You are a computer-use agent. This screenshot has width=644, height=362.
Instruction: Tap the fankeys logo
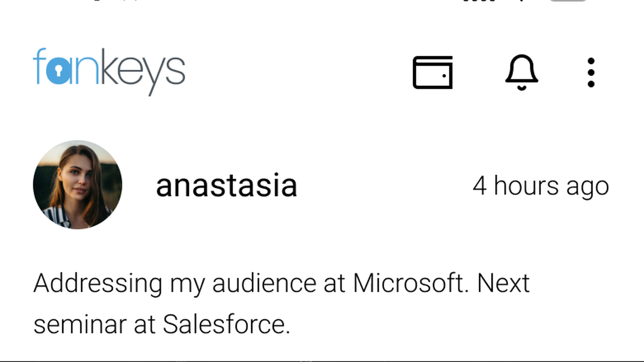pyautogui.click(x=109, y=71)
